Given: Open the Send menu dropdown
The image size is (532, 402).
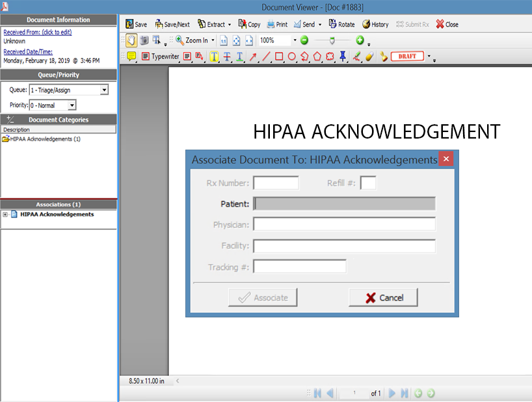Looking at the screenshot, I should pos(308,24).
